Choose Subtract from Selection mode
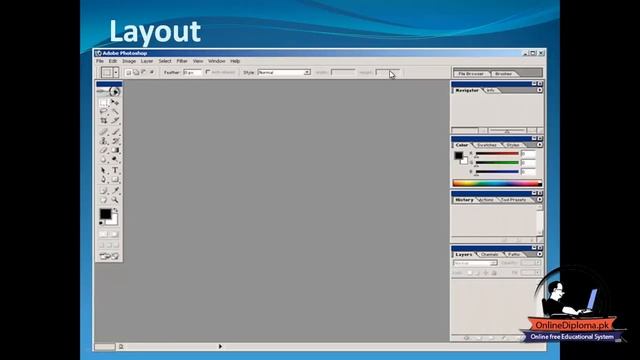640x360 pixels. 144,72
